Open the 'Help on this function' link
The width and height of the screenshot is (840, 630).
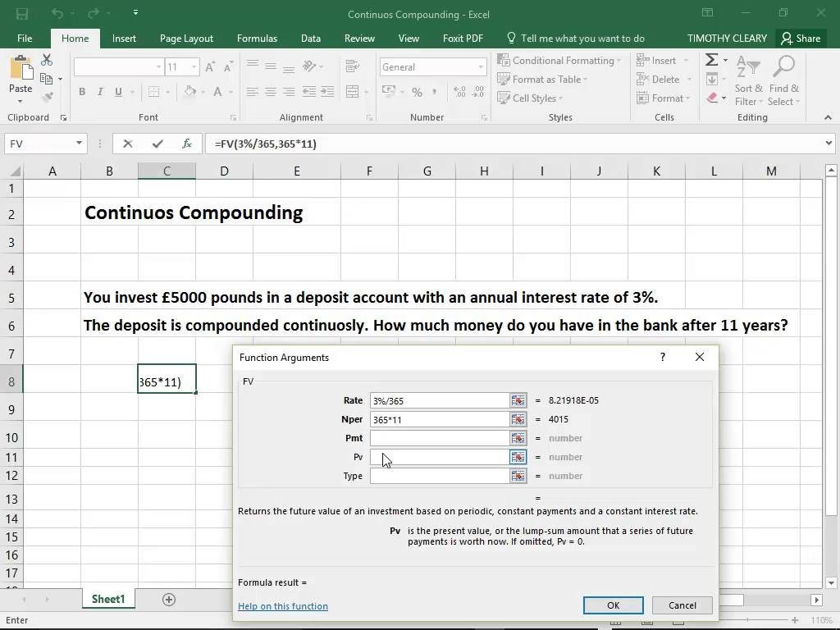pos(283,606)
